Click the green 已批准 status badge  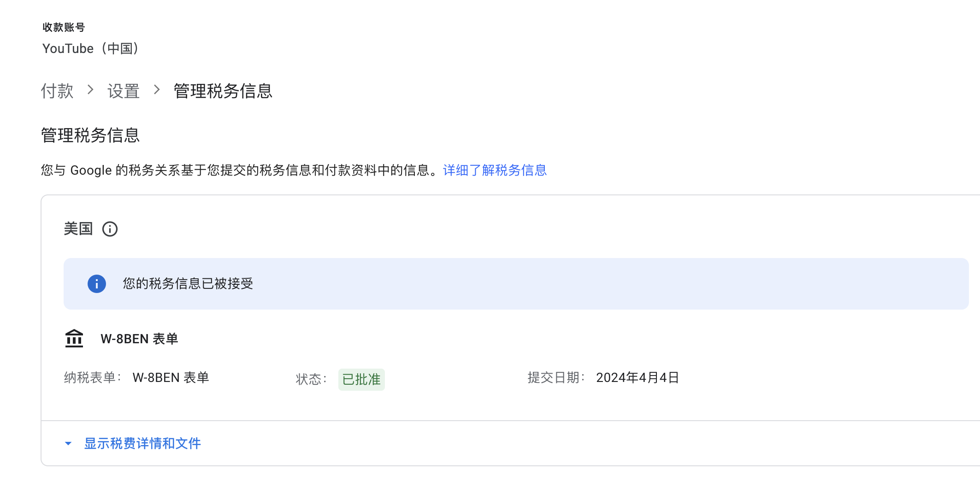361,379
